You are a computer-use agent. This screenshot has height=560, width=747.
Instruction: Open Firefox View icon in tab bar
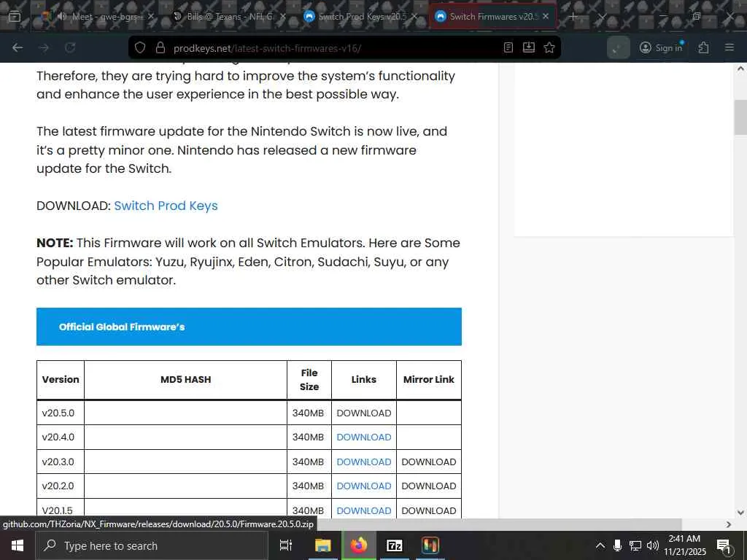(x=15, y=17)
